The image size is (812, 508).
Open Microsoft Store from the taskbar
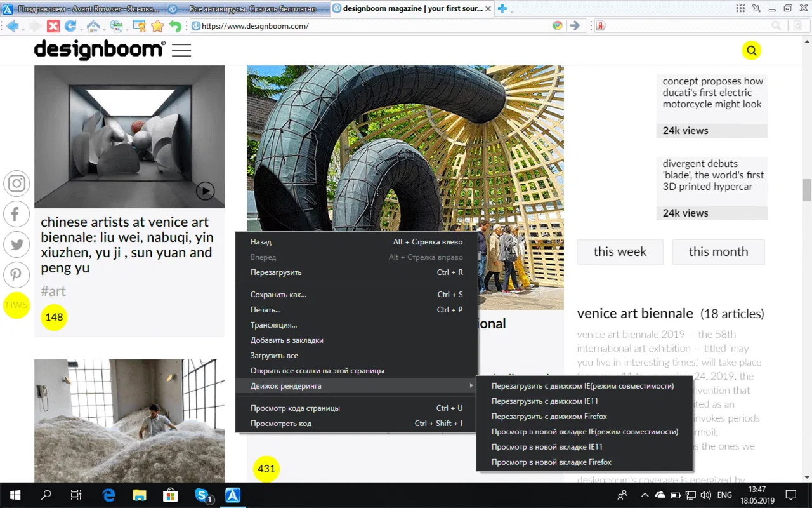[x=170, y=495]
